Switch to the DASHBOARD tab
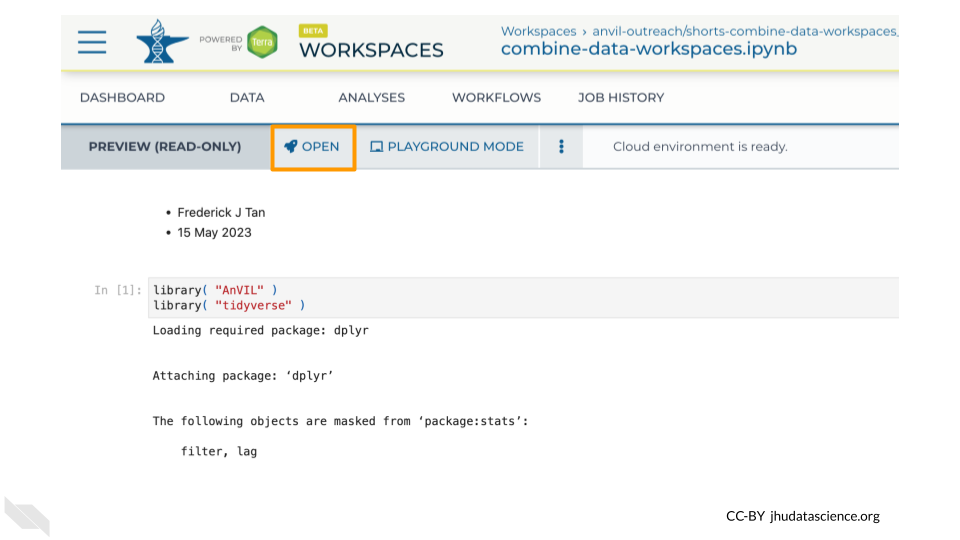The height and width of the screenshot is (540, 960). (122, 97)
